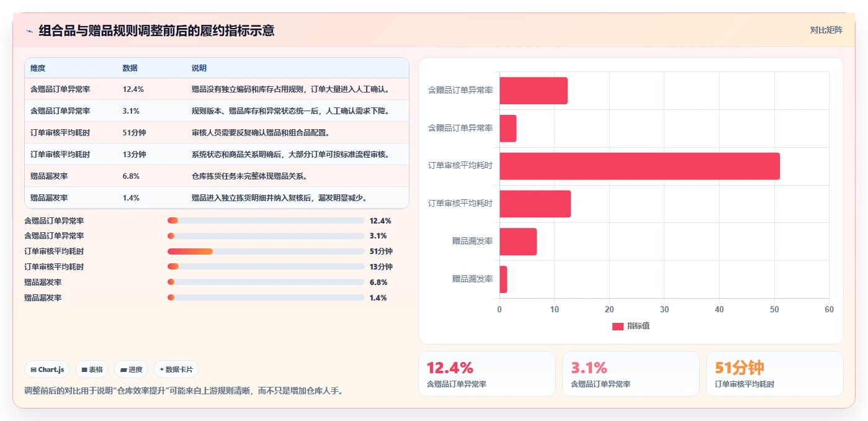Click the chart bar reaching 13
Image resolution: width=868 pixels, height=421 pixels.
coord(535,204)
